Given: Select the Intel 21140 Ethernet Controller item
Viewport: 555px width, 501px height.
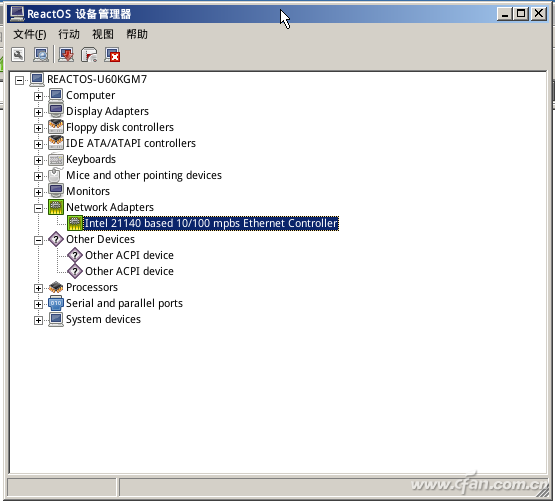Looking at the screenshot, I should tap(211, 223).
